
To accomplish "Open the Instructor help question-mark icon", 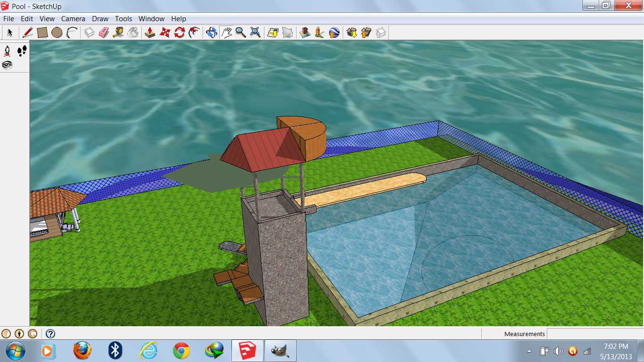I will [x=50, y=334].
